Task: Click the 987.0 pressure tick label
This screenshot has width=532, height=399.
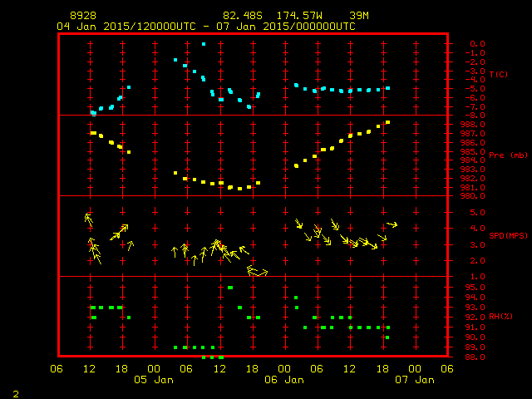Action: point(473,134)
